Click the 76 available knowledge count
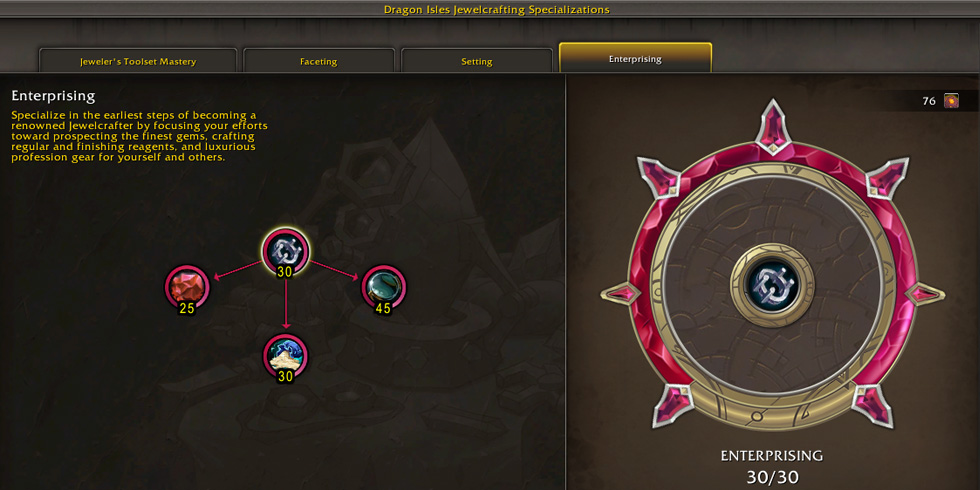Viewport: 980px width, 490px height. tap(929, 101)
